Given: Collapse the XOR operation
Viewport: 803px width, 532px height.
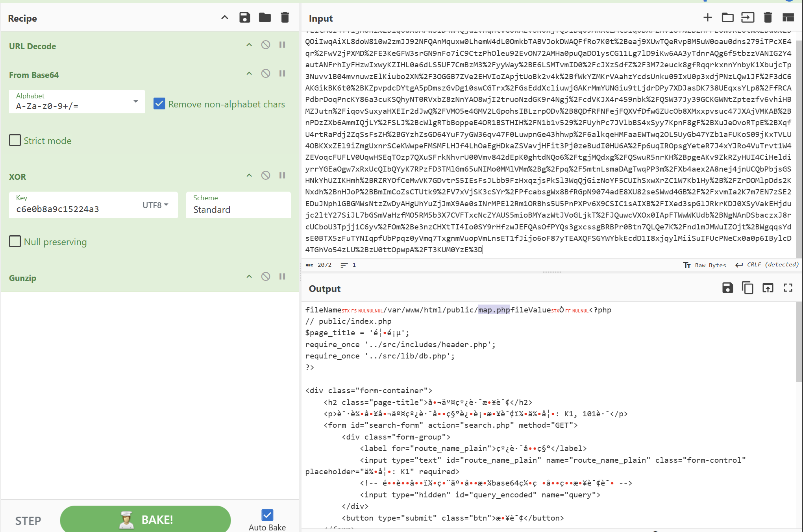Looking at the screenshot, I should [249, 175].
